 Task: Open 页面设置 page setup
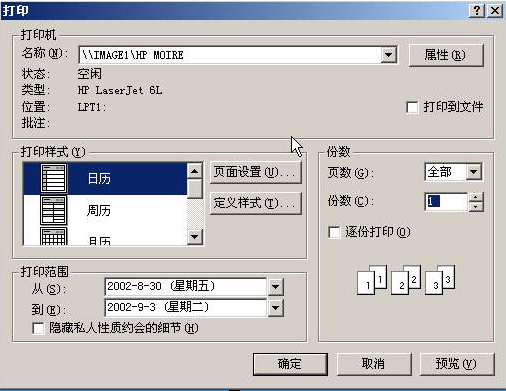tap(255, 172)
